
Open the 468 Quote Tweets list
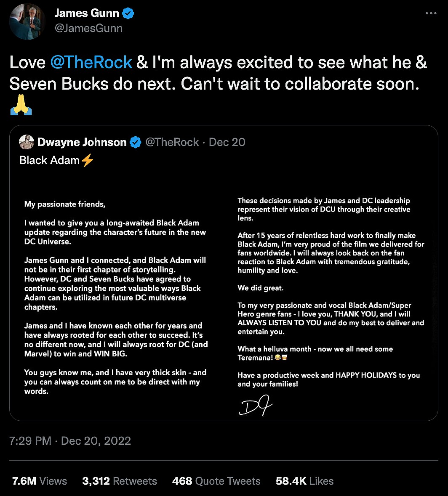pos(216,481)
